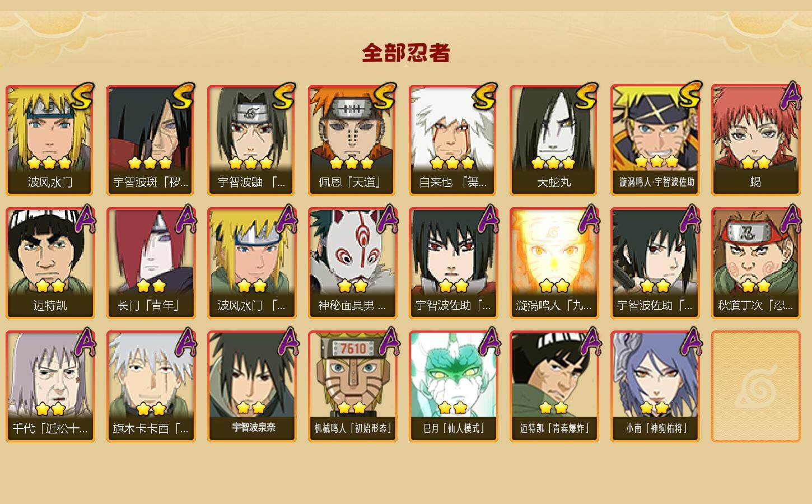Click the star rating on 大蛇丸 card

[553, 163]
